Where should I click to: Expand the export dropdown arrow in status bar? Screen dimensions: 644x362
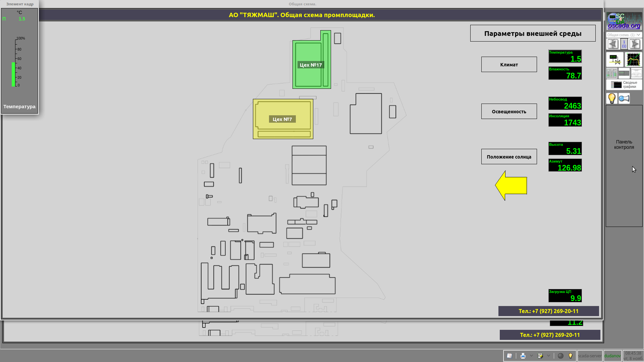tap(549, 356)
